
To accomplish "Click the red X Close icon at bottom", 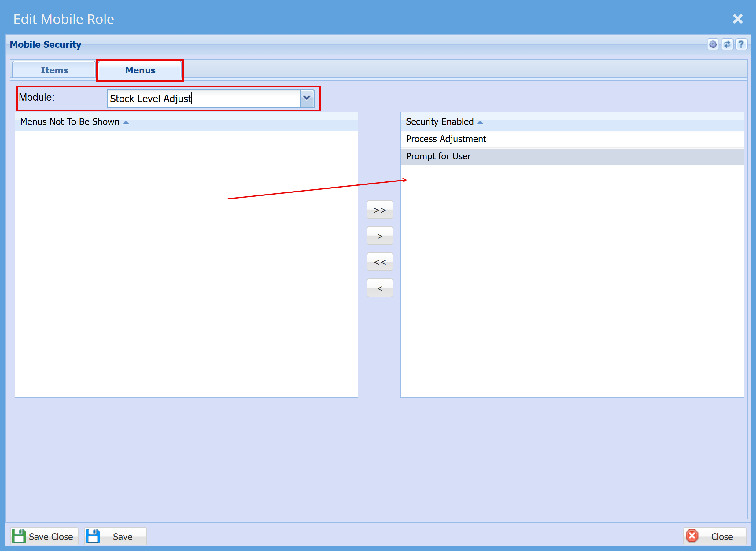I will (692, 536).
